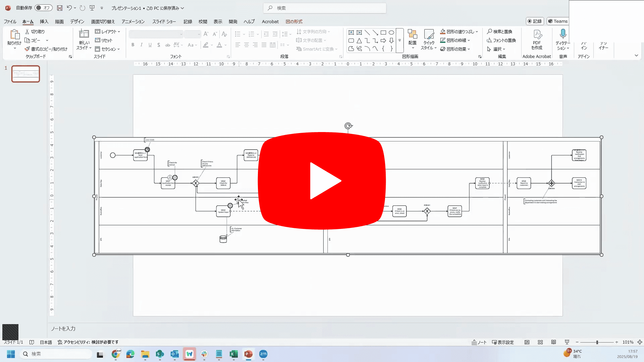Screen dimensions: 644x362
Task: Open the Picture Format tab
Action: click(294, 21)
